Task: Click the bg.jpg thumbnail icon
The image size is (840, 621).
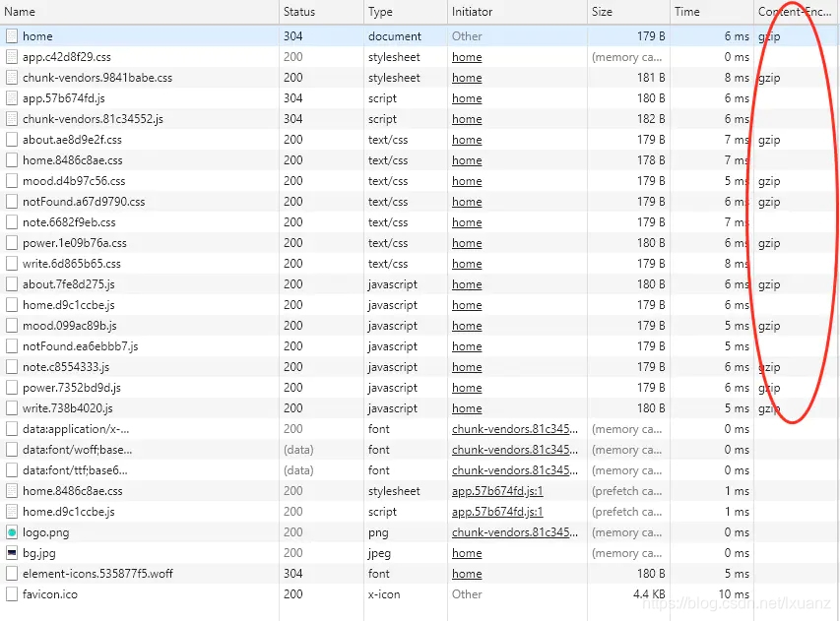Action: [x=11, y=553]
